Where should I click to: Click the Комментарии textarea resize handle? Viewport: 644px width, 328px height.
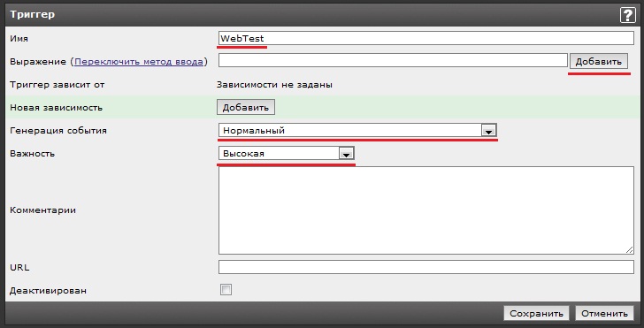(x=629, y=249)
